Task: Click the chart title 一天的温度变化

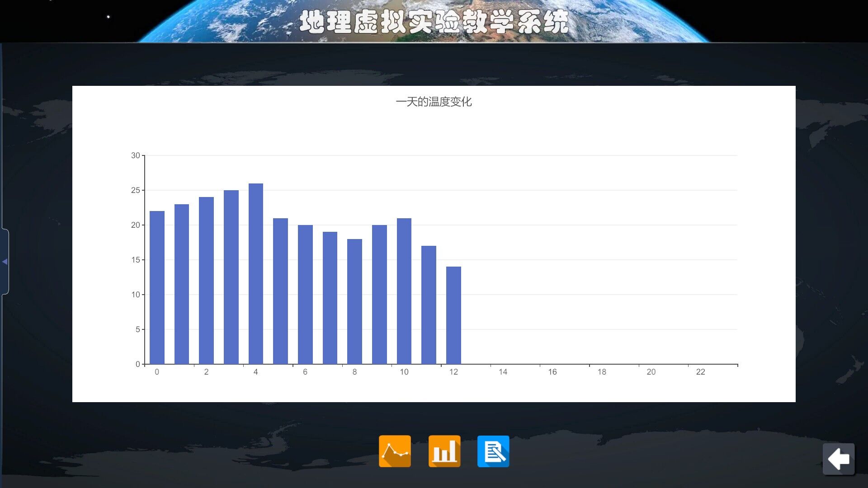Action: (x=434, y=102)
